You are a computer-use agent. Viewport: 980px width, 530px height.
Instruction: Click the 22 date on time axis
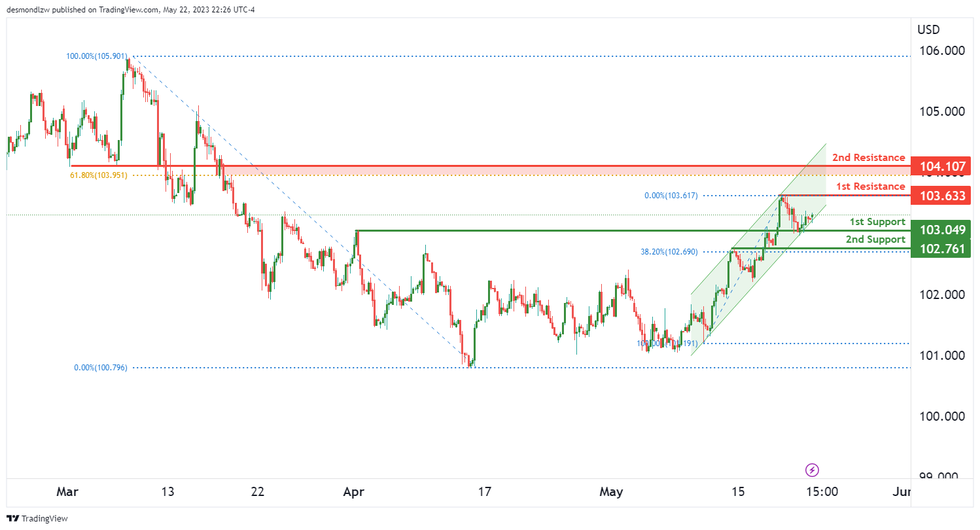(x=258, y=491)
